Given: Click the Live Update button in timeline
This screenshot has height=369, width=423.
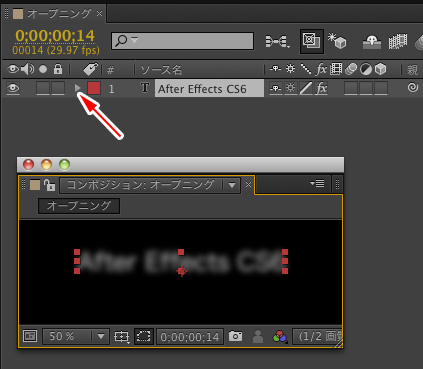Looking at the screenshot, I should [x=312, y=41].
